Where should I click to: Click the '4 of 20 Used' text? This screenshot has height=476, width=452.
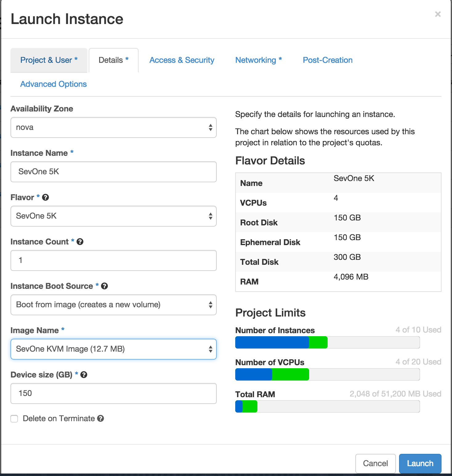[418, 362]
